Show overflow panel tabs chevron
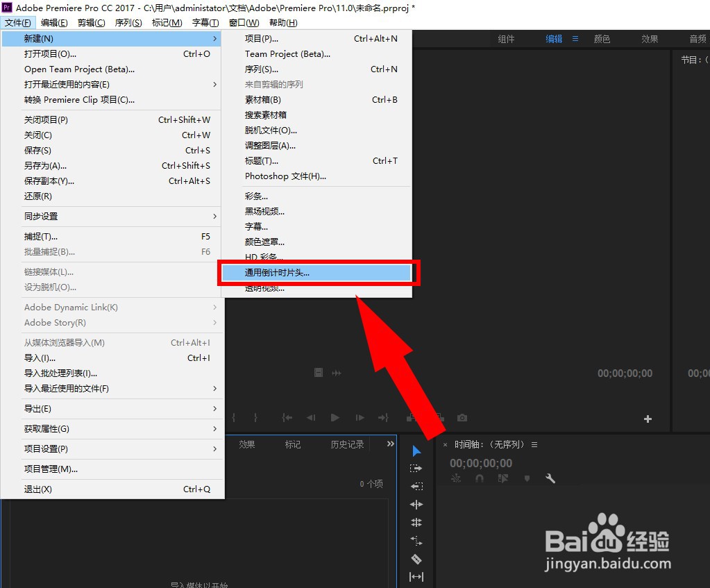The image size is (710, 588). coord(390,444)
